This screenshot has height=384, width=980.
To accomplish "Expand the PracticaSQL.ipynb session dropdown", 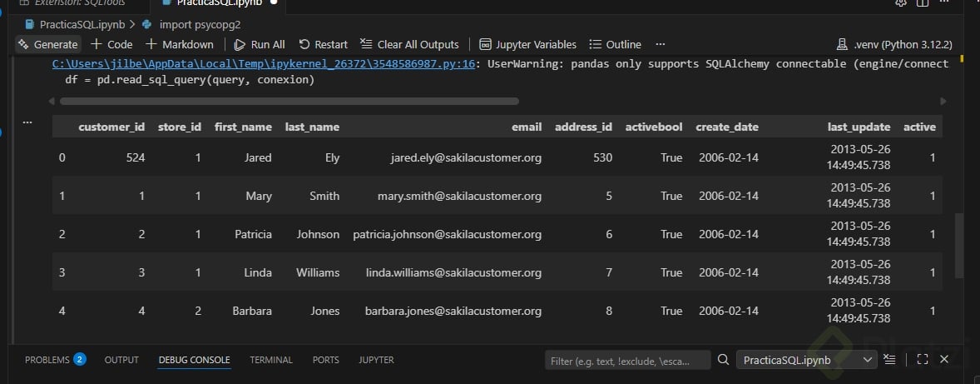I will click(x=806, y=360).
